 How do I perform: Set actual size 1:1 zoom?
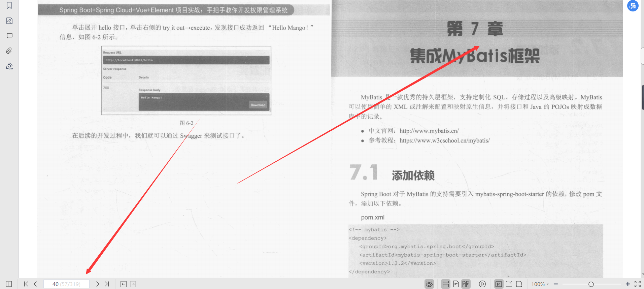coord(499,284)
